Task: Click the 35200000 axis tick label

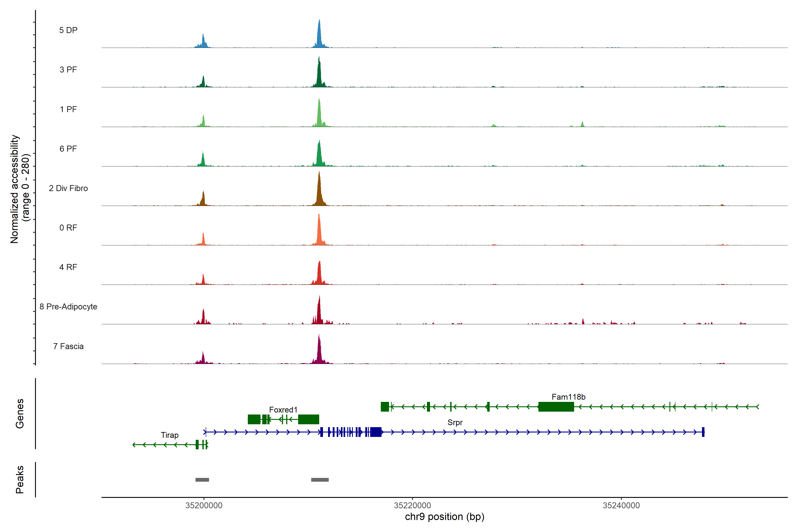Action: coord(204,505)
